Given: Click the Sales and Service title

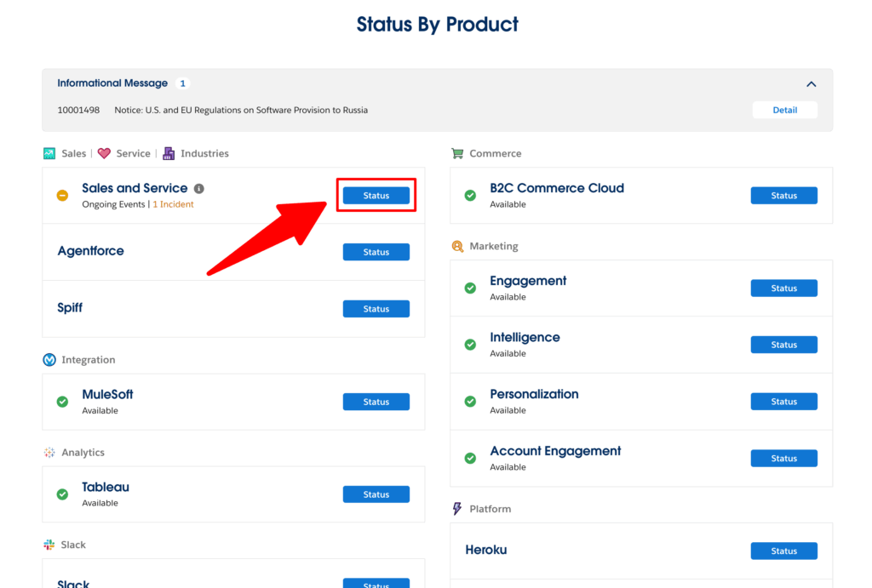Looking at the screenshot, I should [135, 188].
